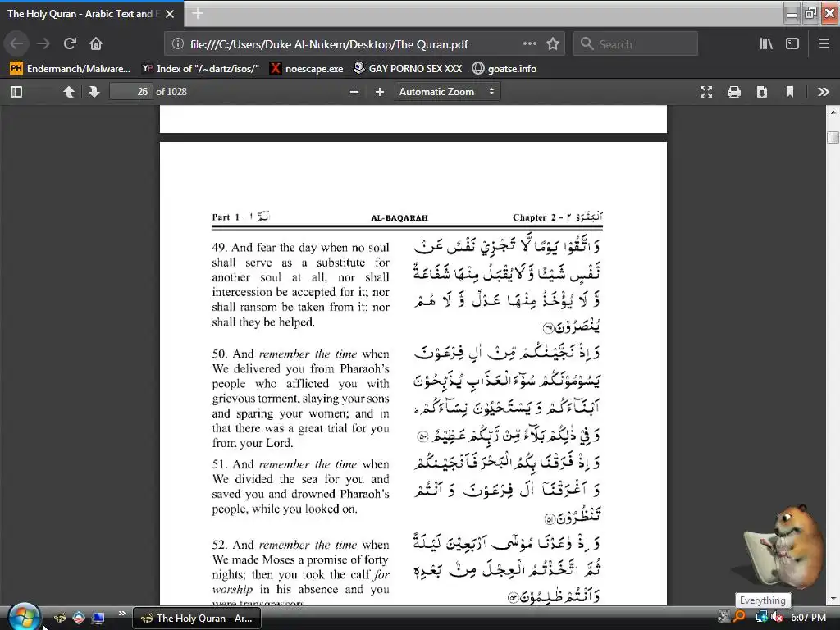Open page actions three-dot menu
This screenshot has height=630, width=840.
coord(529,43)
